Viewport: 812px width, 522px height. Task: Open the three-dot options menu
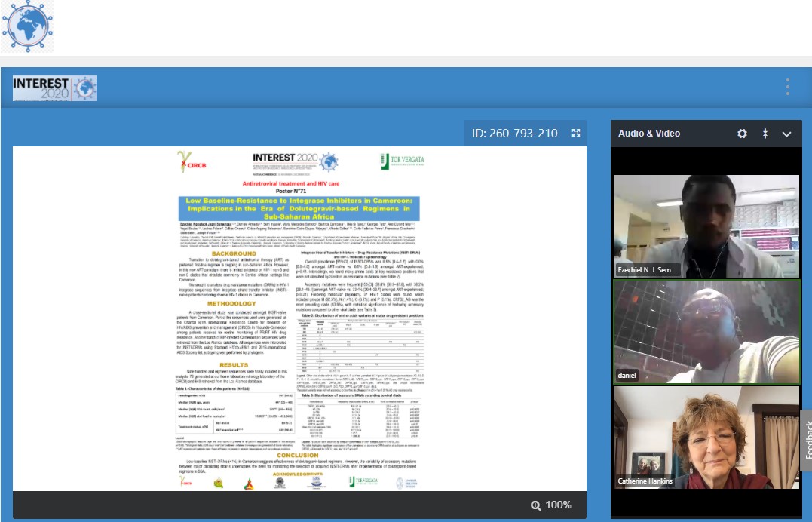coord(787,87)
